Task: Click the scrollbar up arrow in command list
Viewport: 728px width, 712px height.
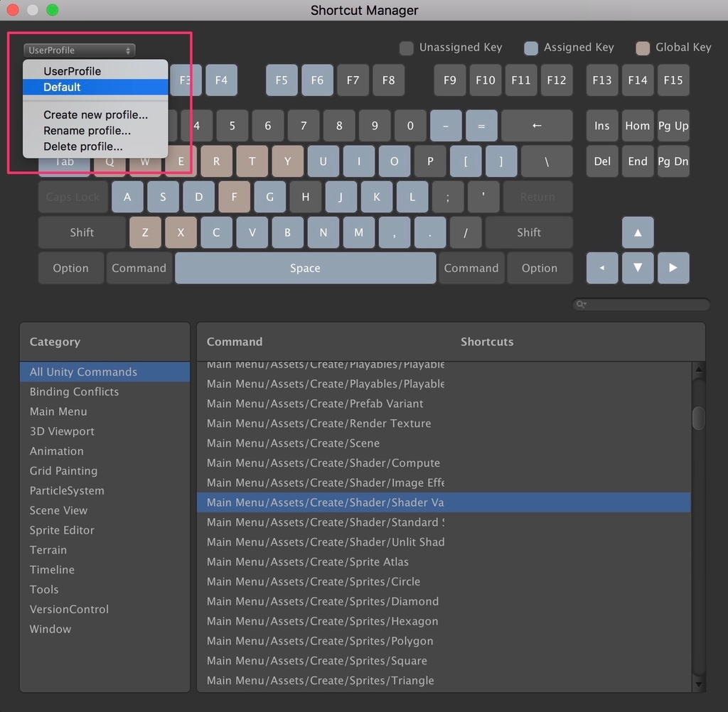Action: [698, 370]
